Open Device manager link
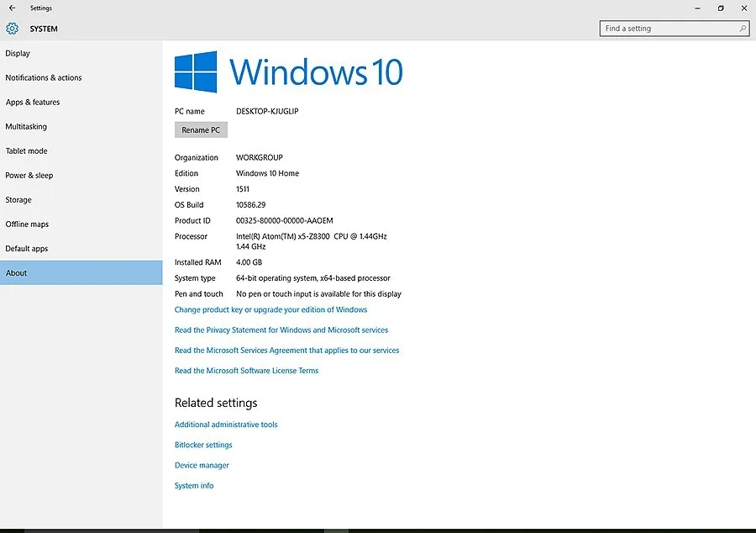Viewport: 756px width, 533px height. click(x=202, y=465)
